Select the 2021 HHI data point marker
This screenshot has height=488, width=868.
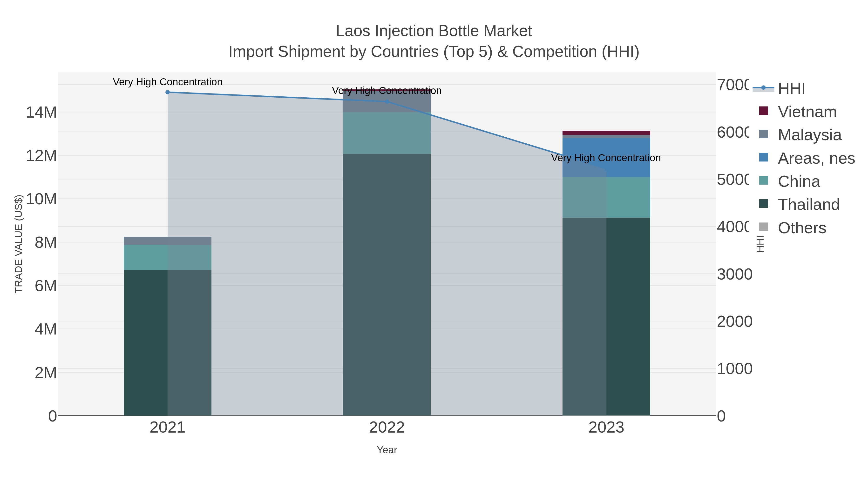pos(168,92)
